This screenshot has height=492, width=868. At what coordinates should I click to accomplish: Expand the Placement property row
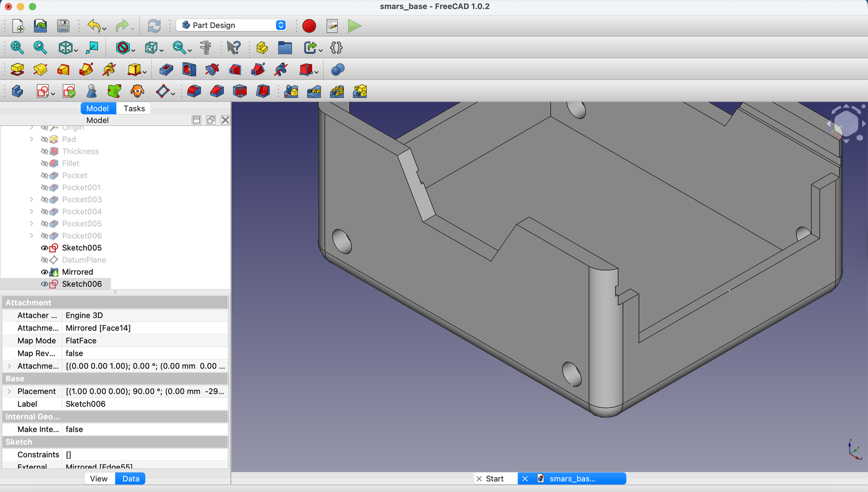coord(9,391)
